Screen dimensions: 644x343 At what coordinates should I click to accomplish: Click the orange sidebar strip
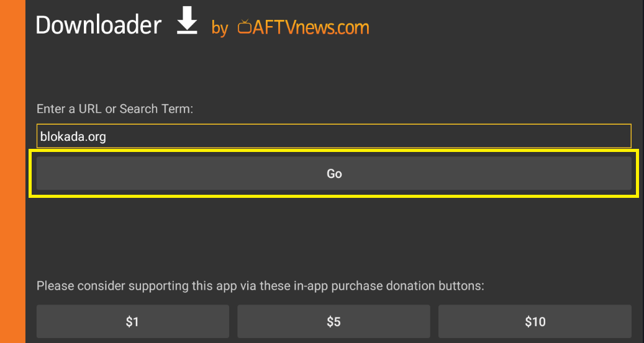tap(12, 171)
